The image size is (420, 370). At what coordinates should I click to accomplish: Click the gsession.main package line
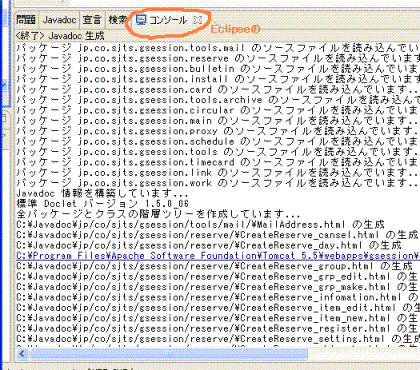(217, 120)
